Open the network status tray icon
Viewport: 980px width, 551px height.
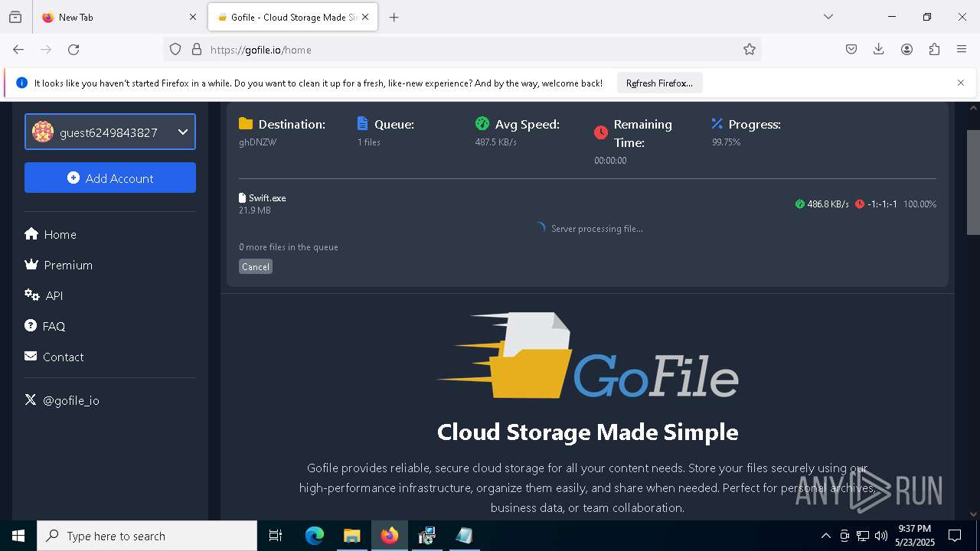tap(863, 536)
